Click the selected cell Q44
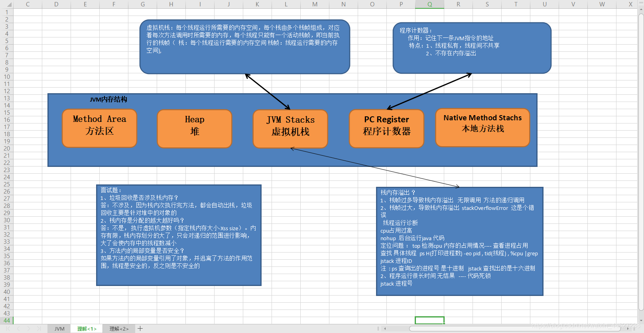Screen dimensions: 644x333 pos(429,320)
